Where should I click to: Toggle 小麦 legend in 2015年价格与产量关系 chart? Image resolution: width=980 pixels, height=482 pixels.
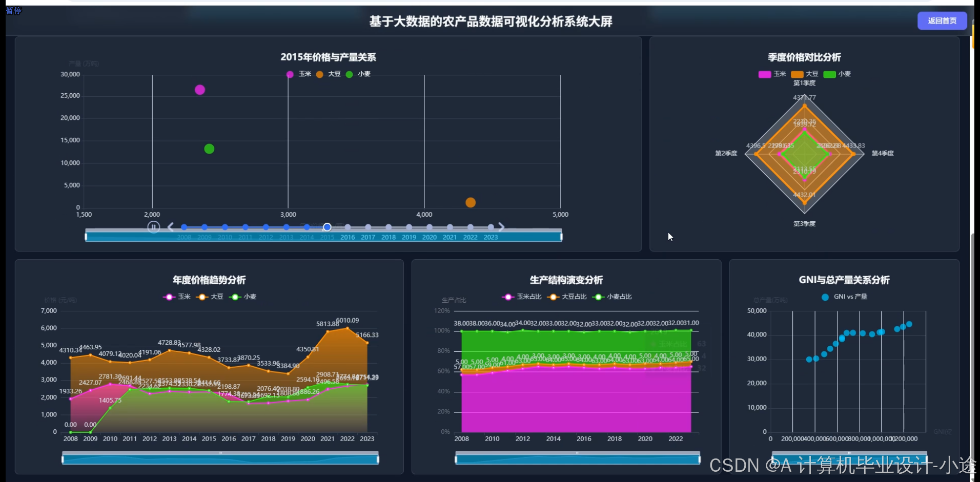pos(358,74)
